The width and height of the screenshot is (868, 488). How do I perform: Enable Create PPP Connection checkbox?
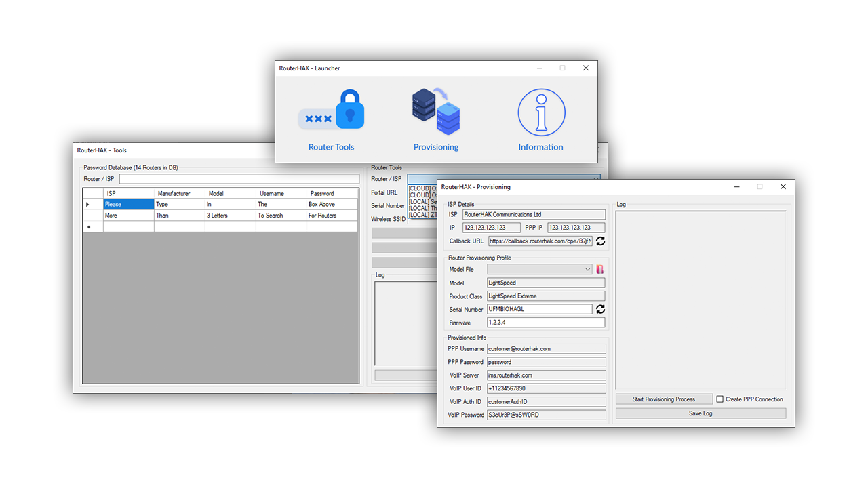(720, 399)
